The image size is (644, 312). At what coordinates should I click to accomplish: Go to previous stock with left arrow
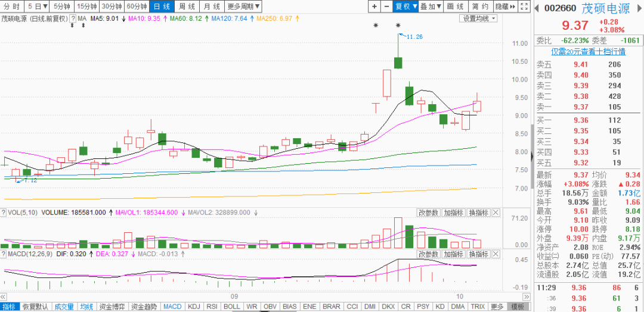click(537, 8)
